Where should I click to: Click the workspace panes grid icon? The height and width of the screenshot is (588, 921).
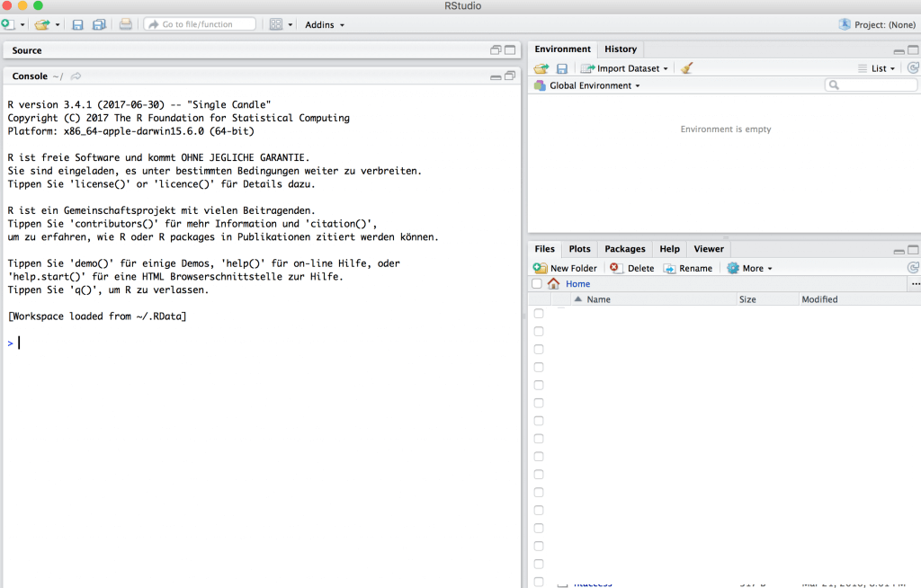tap(276, 24)
